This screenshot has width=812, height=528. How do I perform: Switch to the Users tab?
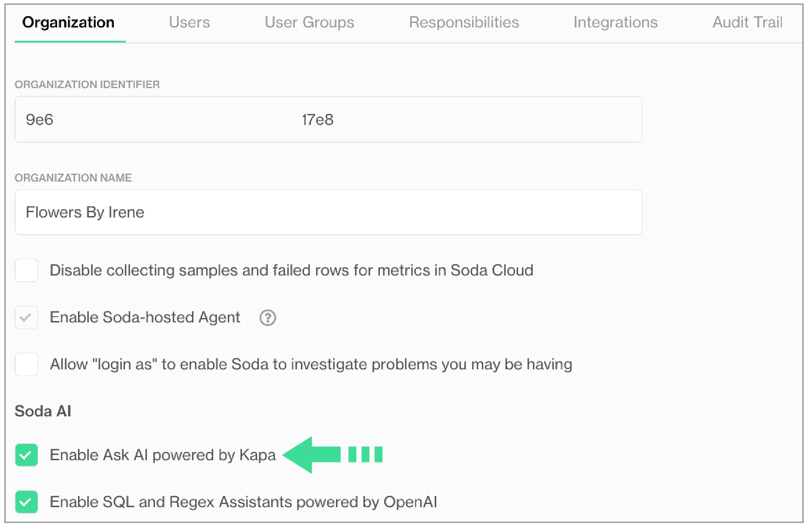click(x=189, y=23)
